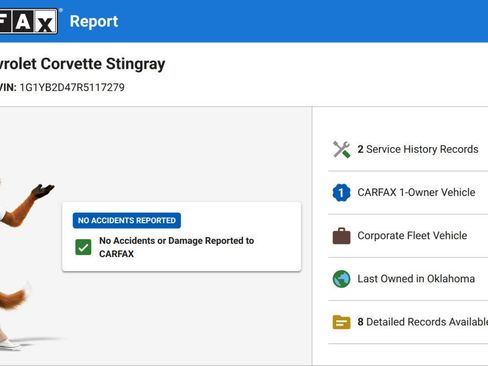This screenshot has width=488, height=366.
Task: Open 2 Service History Records
Action: (408, 149)
